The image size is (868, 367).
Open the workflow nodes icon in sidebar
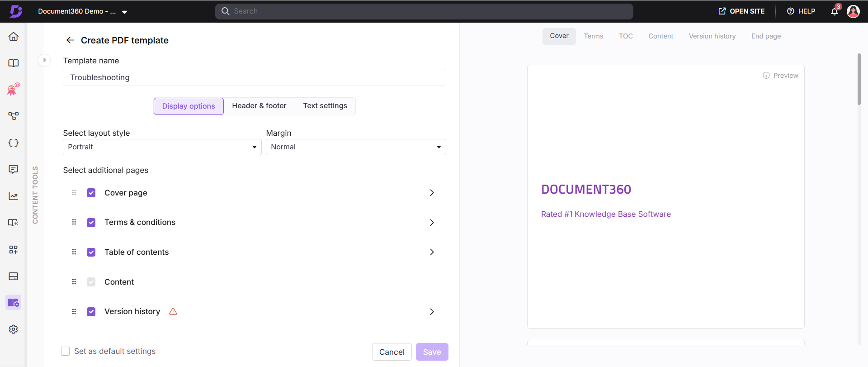click(x=14, y=116)
